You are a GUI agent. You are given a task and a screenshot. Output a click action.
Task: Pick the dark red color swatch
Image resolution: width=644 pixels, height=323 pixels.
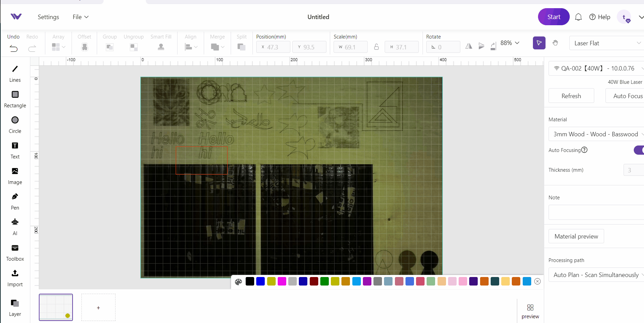point(314,281)
